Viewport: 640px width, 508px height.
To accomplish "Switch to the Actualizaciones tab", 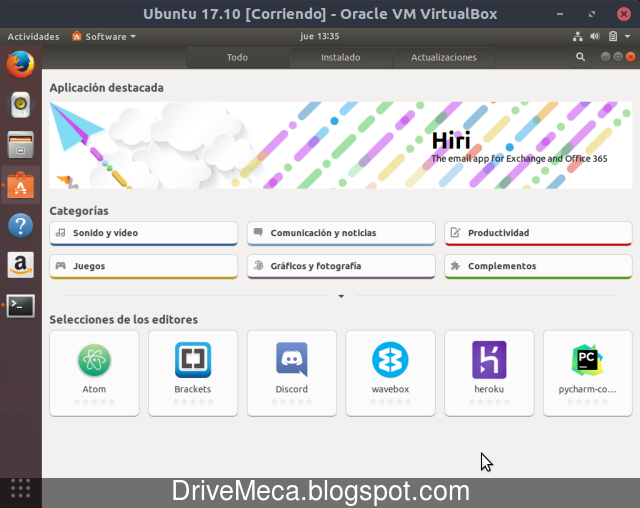I will click(x=443, y=57).
